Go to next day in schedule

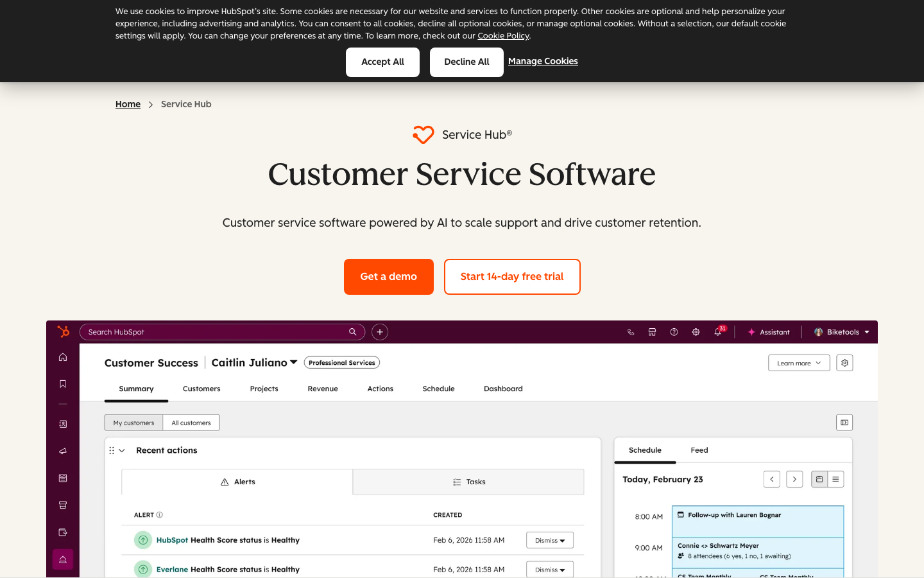point(794,479)
